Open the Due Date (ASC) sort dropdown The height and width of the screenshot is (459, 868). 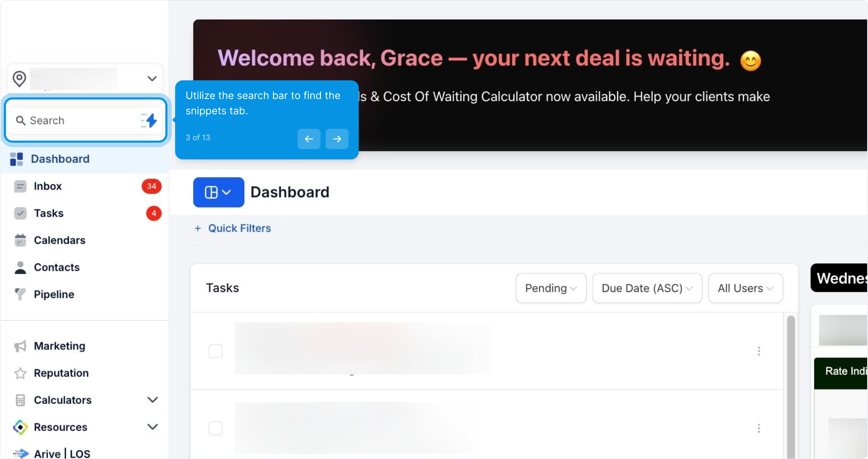coord(647,288)
